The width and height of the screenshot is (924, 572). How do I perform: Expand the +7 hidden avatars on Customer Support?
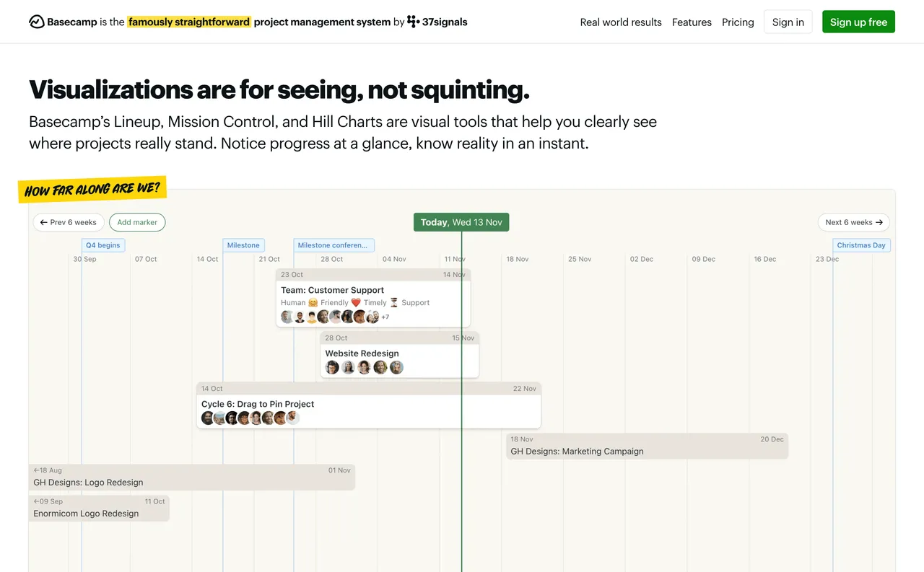[385, 317]
